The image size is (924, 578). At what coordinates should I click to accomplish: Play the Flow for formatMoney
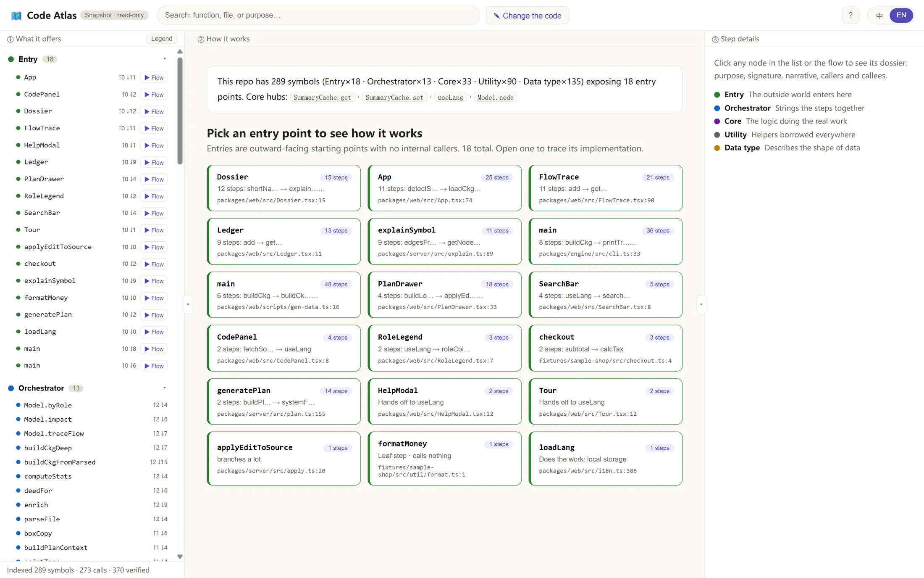pos(154,298)
